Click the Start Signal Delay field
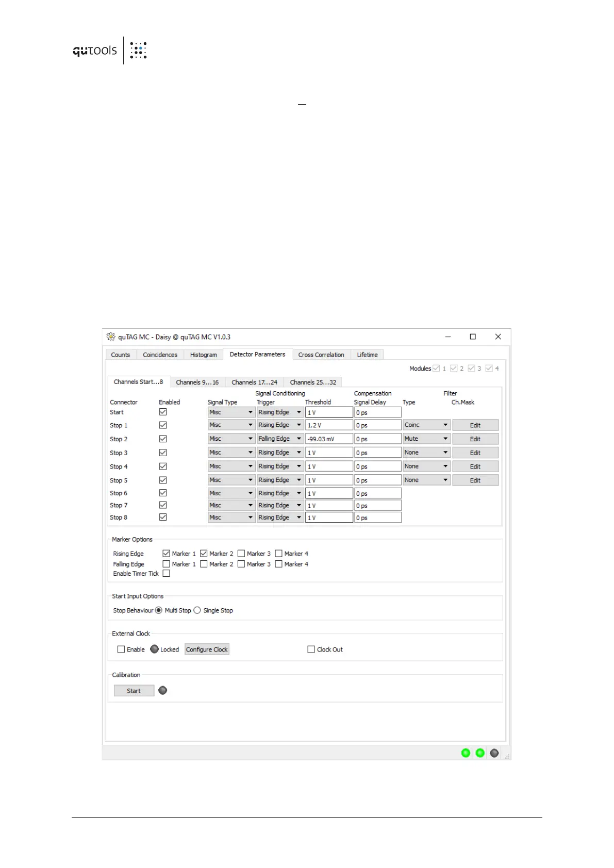 point(378,412)
